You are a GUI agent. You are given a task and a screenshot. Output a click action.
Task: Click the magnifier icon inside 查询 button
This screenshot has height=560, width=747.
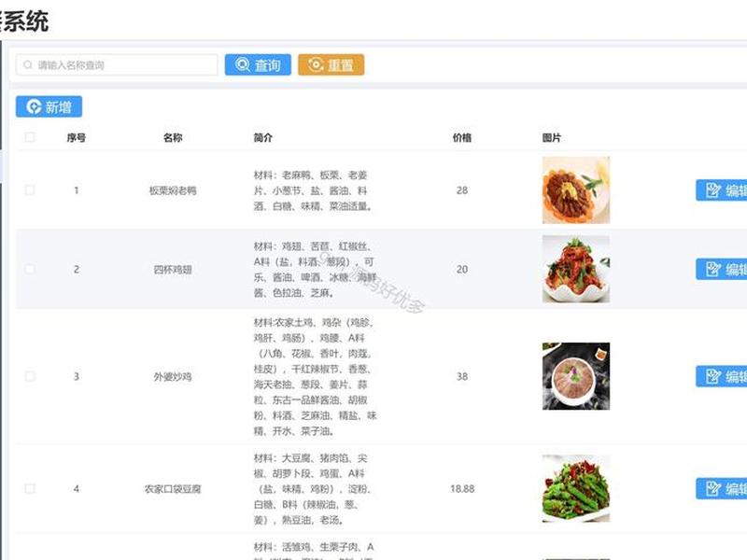(x=243, y=64)
